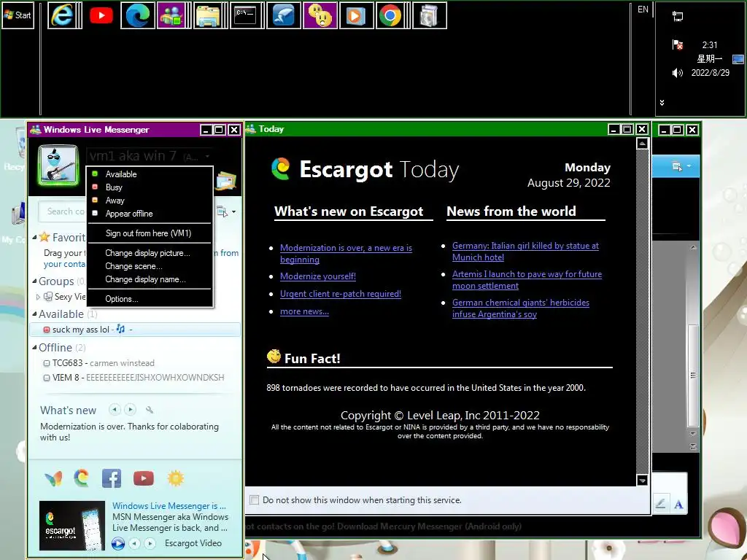The height and width of the screenshot is (560, 747).
Task: Open Internet Explorer from the taskbar
Action: pos(62,15)
